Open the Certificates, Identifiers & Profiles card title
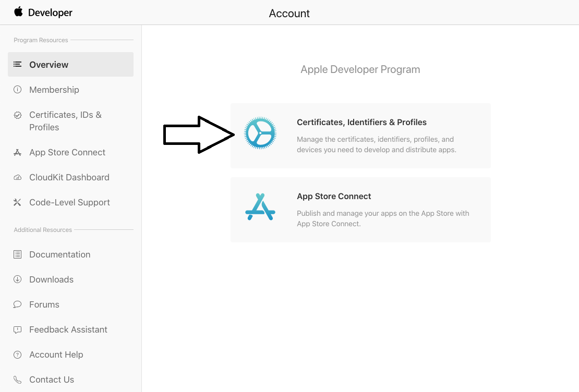This screenshot has width=579, height=392. (361, 123)
